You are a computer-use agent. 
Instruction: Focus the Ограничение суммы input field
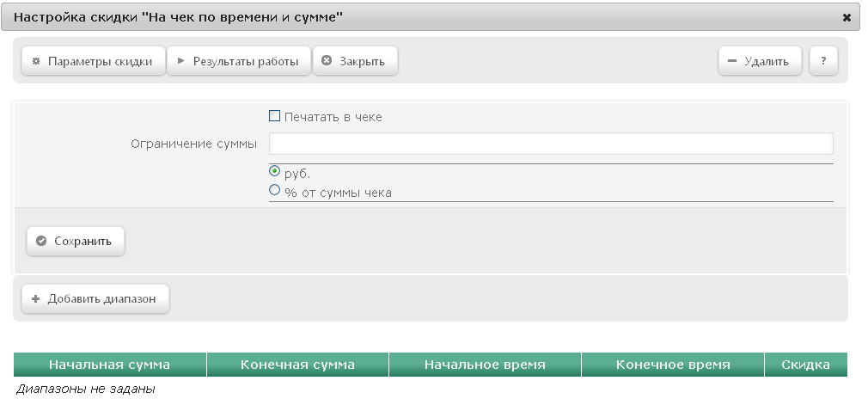pyautogui.click(x=551, y=144)
